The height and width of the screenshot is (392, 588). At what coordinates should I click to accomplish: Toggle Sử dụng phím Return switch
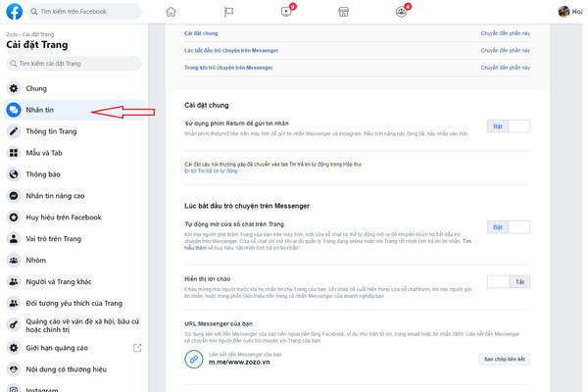[508, 126]
